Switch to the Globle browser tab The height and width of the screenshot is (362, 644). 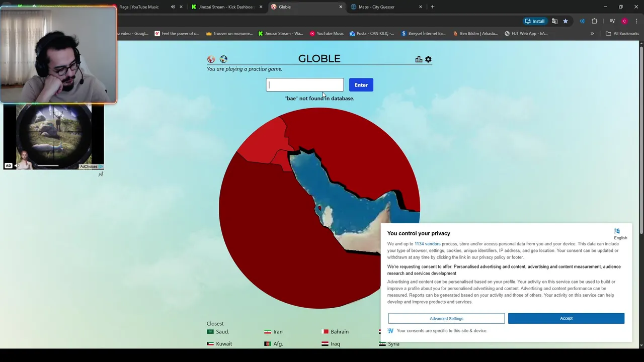tap(306, 7)
